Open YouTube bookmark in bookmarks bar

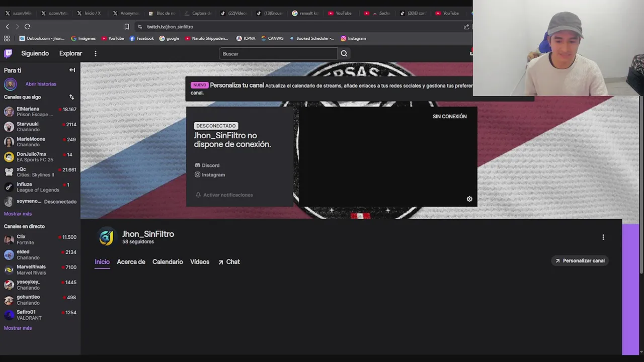click(113, 38)
